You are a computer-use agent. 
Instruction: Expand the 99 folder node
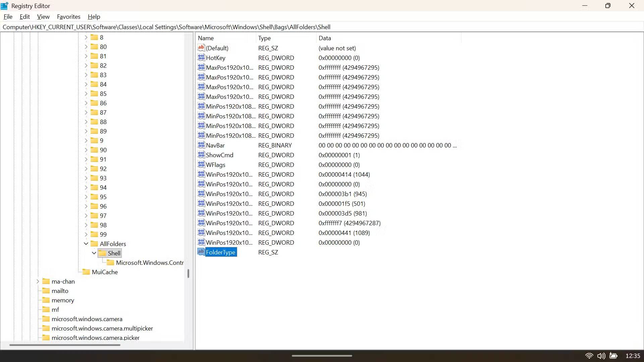tap(86, 234)
